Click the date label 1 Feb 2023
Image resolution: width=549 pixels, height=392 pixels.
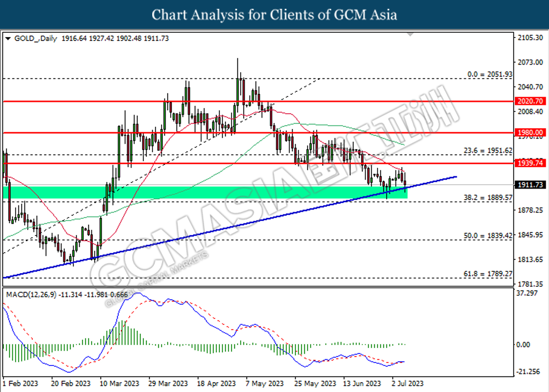click(20, 383)
